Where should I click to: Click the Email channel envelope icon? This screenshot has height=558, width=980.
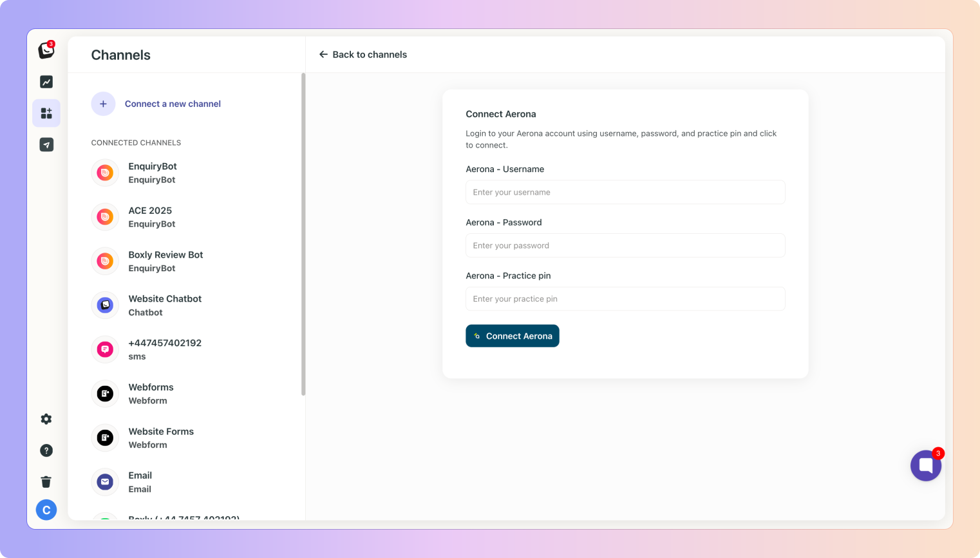pos(105,482)
